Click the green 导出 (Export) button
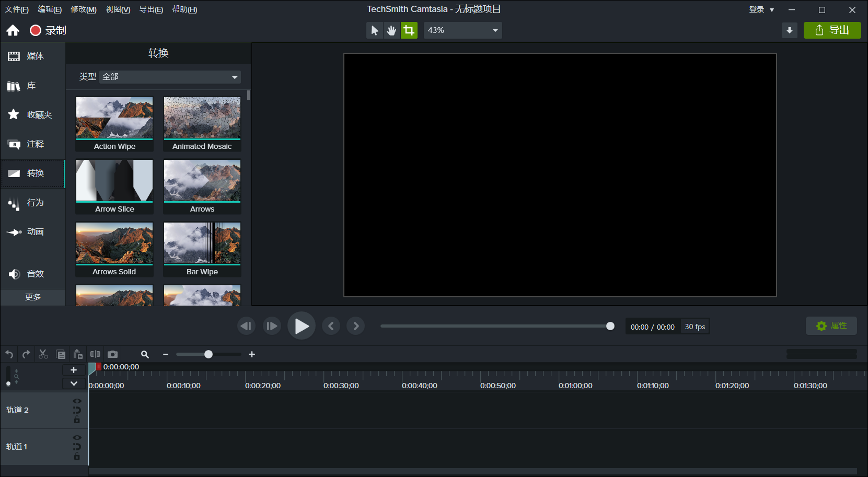 [832, 30]
